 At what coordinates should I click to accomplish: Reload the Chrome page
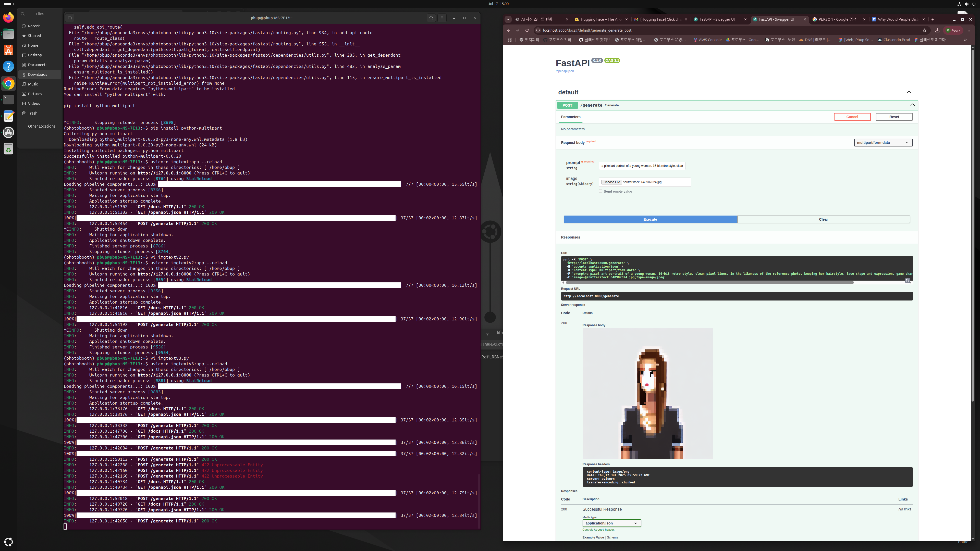pyautogui.click(x=527, y=30)
